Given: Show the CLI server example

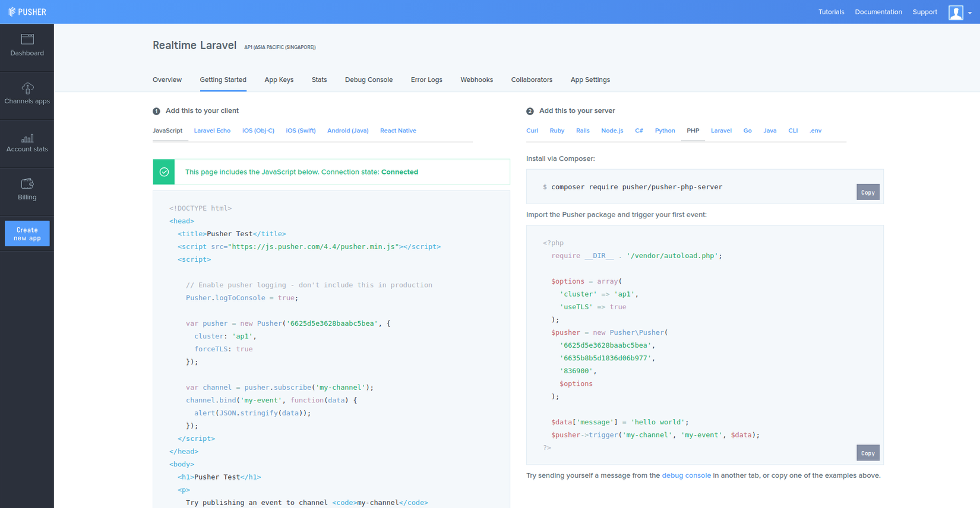Looking at the screenshot, I should [793, 131].
